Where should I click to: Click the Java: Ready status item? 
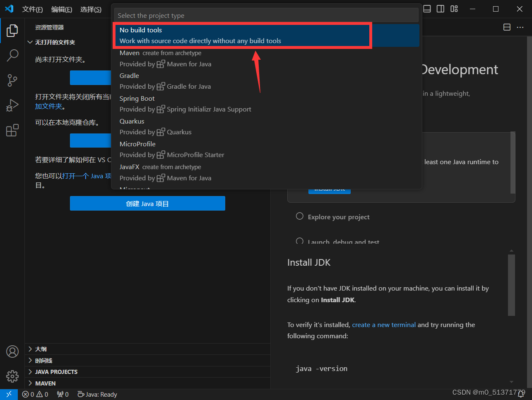pyautogui.click(x=97, y=395)
